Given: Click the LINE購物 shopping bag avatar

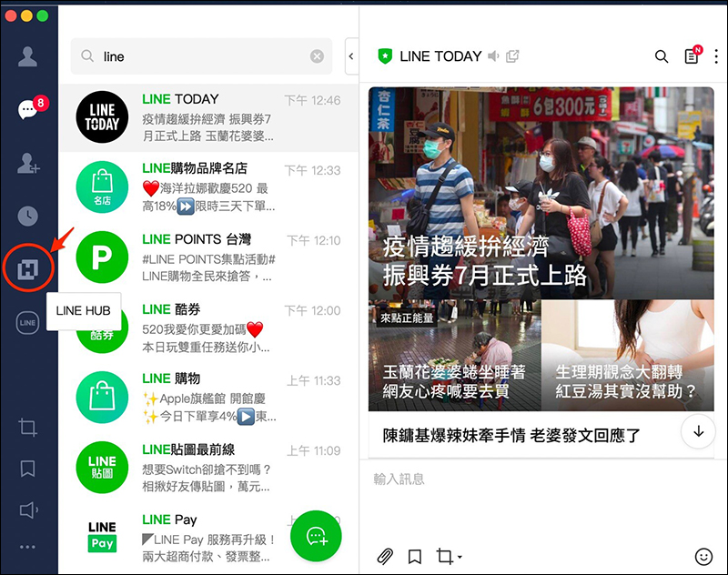Looking at the screenshot, I should tap(102, 398).
